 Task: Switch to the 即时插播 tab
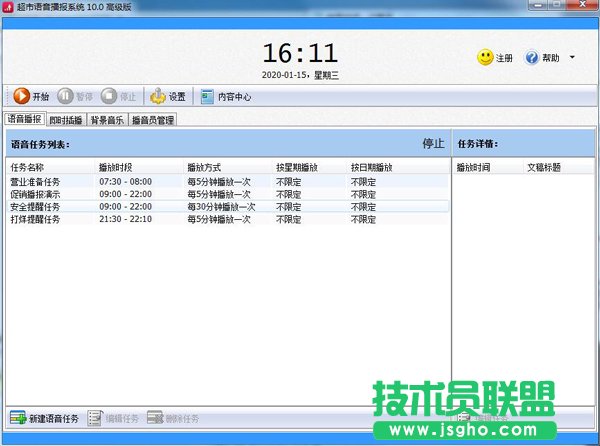pyautogui.click(x=66, y=120)
